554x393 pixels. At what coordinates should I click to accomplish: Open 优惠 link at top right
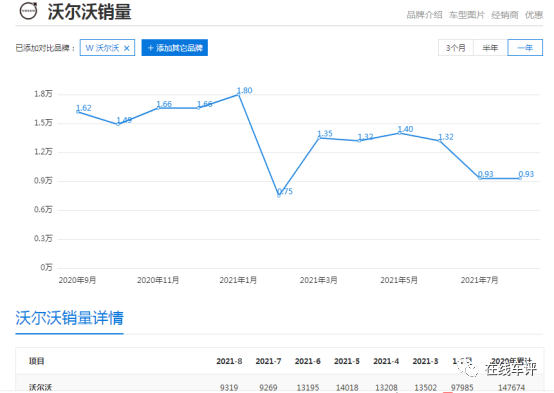(534, 15)
